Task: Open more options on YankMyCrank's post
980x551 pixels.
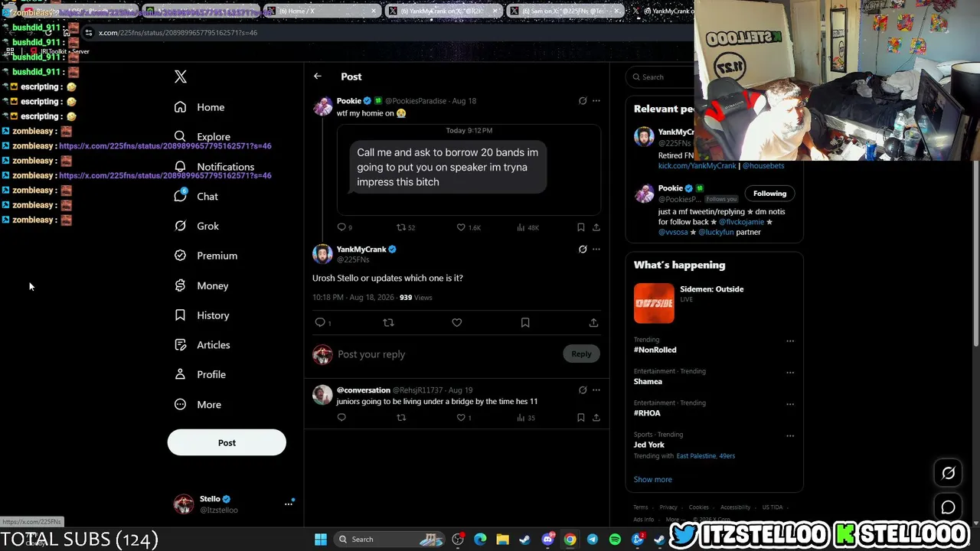Action: 596,249
